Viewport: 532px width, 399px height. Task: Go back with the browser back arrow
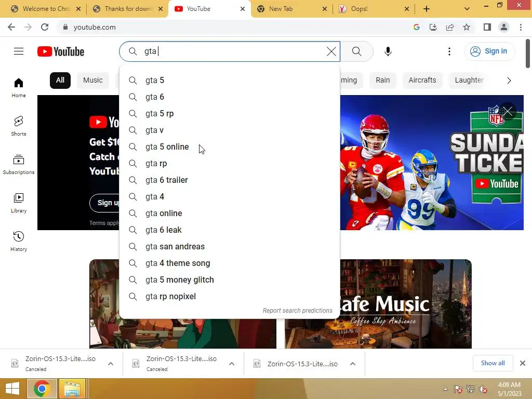[x=11, y=27]
